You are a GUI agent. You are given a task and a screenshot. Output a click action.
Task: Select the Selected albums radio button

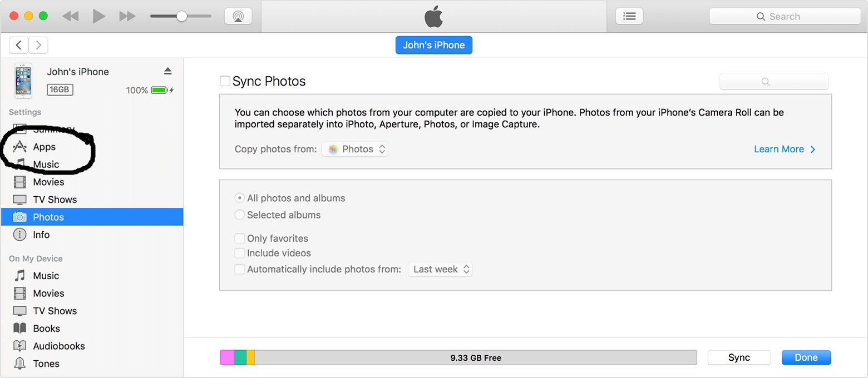(240, 215)
